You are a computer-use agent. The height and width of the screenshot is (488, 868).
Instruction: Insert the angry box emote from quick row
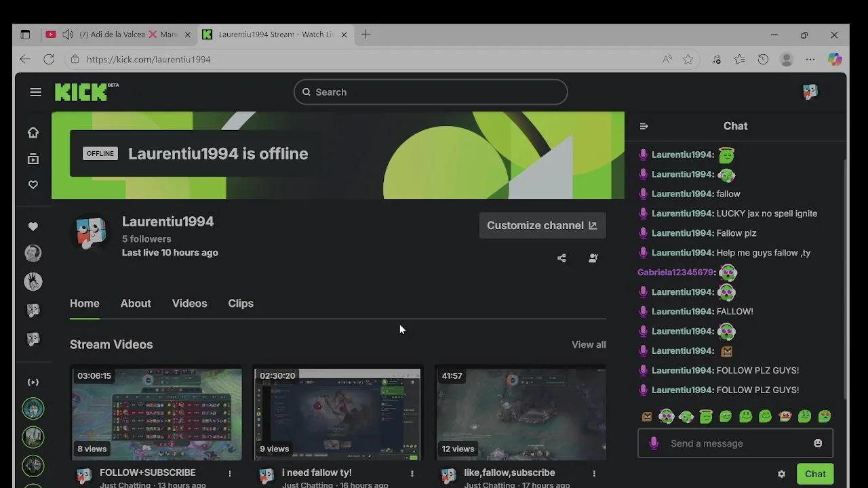(x=647, y=416)
